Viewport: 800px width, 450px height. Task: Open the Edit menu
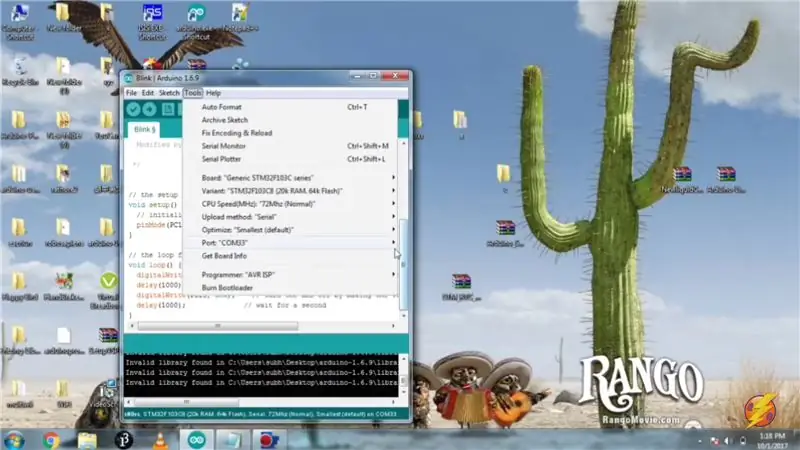coord(147,93)
